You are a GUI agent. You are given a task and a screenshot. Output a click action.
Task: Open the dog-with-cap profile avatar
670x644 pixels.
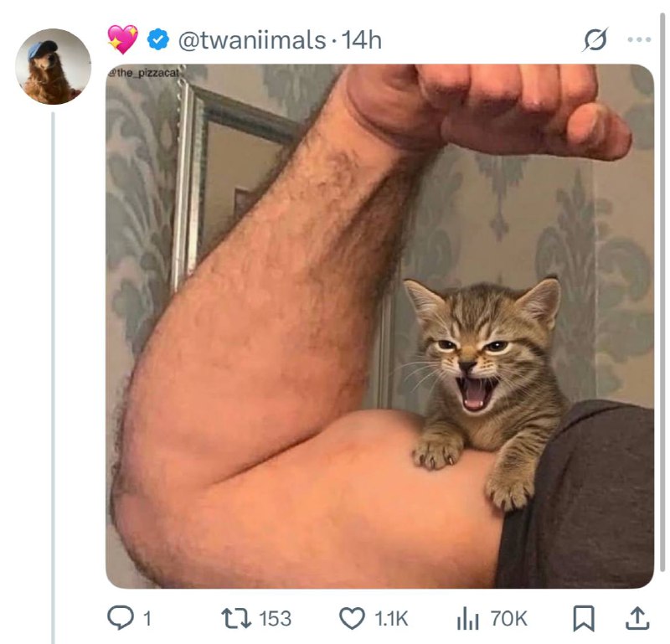click(x=54, y=67)
